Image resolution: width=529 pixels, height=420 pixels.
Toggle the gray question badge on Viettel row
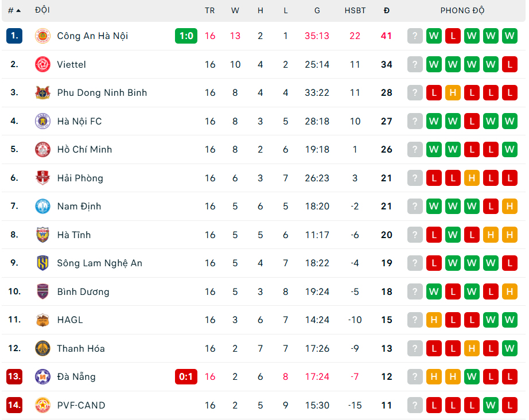coord(414,64)
